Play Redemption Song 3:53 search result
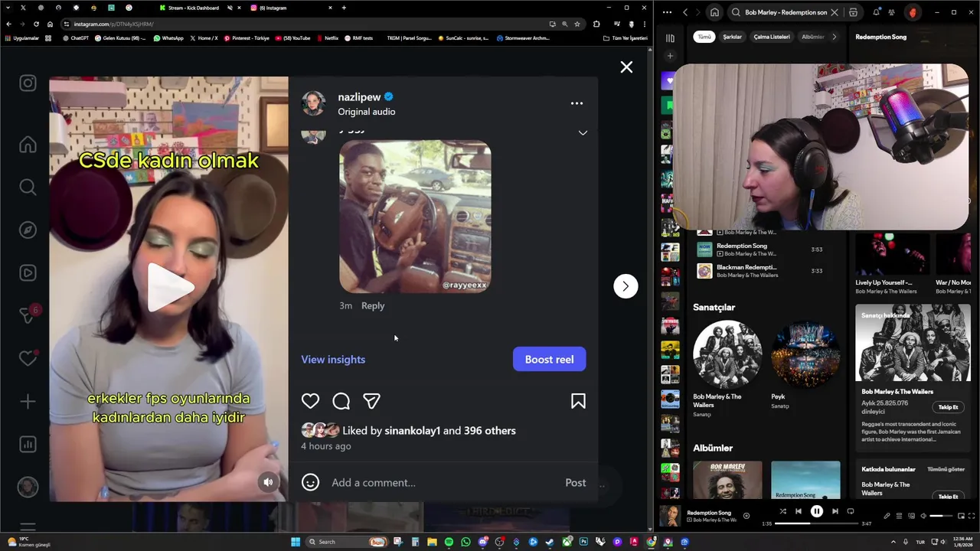Screen dimensions: 980x551 tap(766, 249)
